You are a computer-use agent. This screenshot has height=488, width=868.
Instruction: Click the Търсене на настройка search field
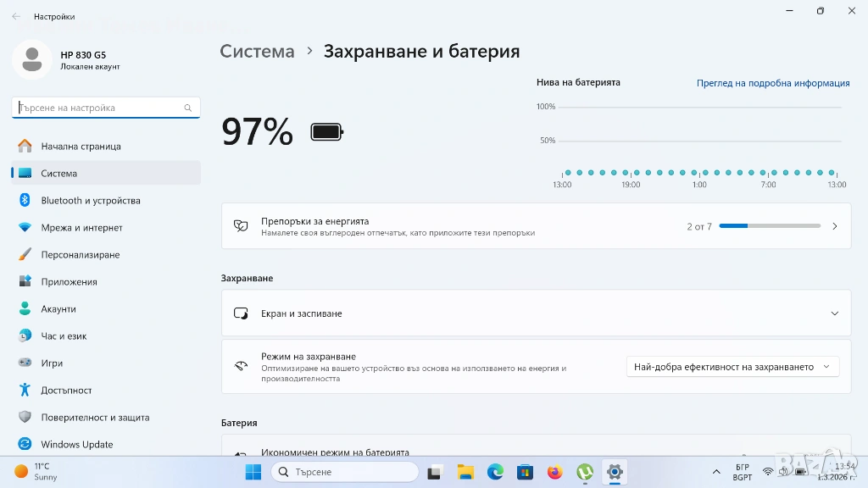click(100, 108)
